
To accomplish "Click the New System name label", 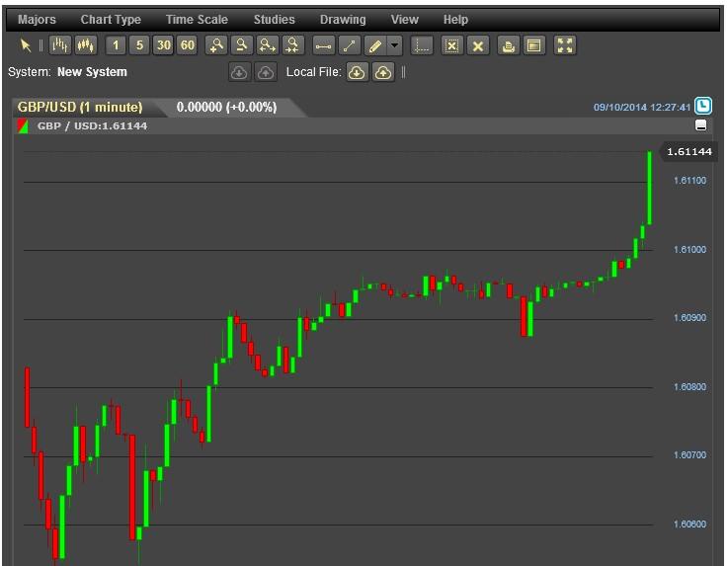I will pyautogui.click(x=92, y=72).
